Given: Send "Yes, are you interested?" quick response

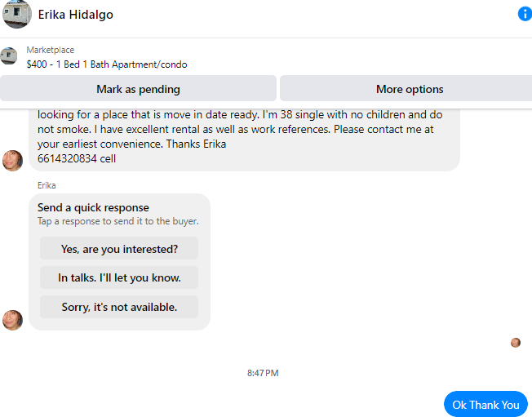Looking at the screenshot, I should coord(119,249).
